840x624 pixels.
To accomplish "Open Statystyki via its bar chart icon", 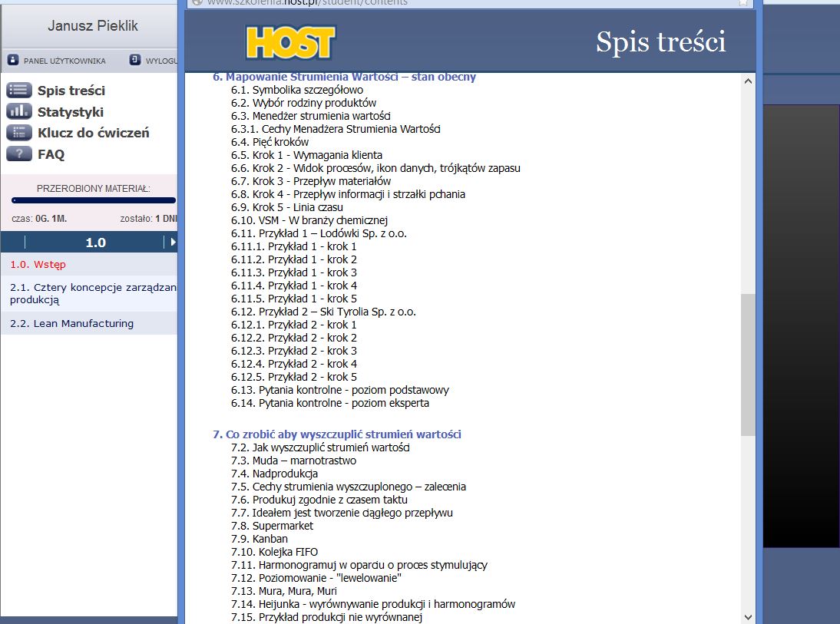I will (x=18, y=111).
